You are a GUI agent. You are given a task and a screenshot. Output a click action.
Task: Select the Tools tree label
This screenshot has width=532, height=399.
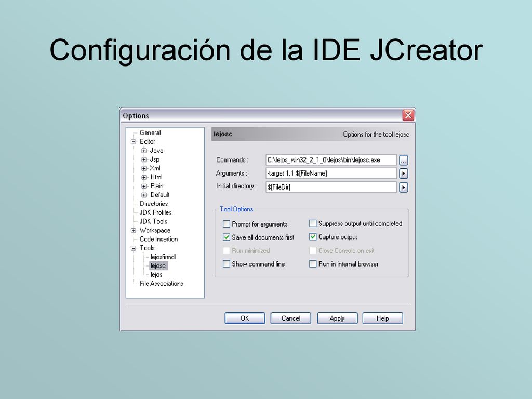coord(147,248)
